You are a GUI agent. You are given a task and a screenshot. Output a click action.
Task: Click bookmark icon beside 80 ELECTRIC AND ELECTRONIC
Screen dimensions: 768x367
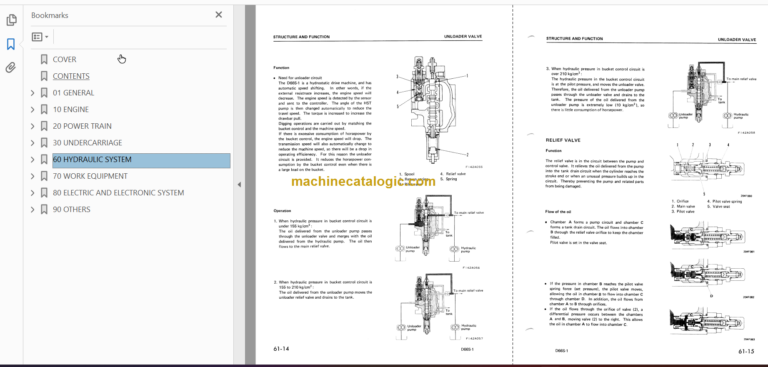click(44, 193)
